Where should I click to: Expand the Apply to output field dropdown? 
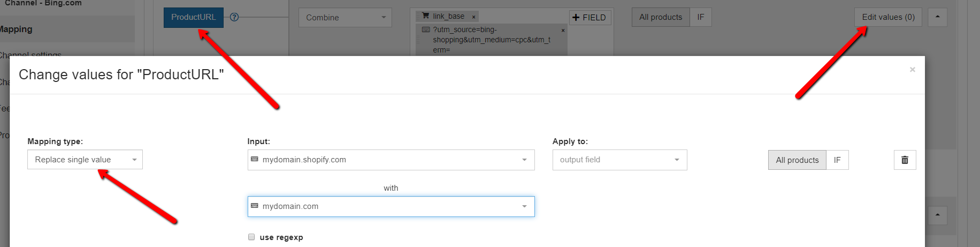point(619,160)
